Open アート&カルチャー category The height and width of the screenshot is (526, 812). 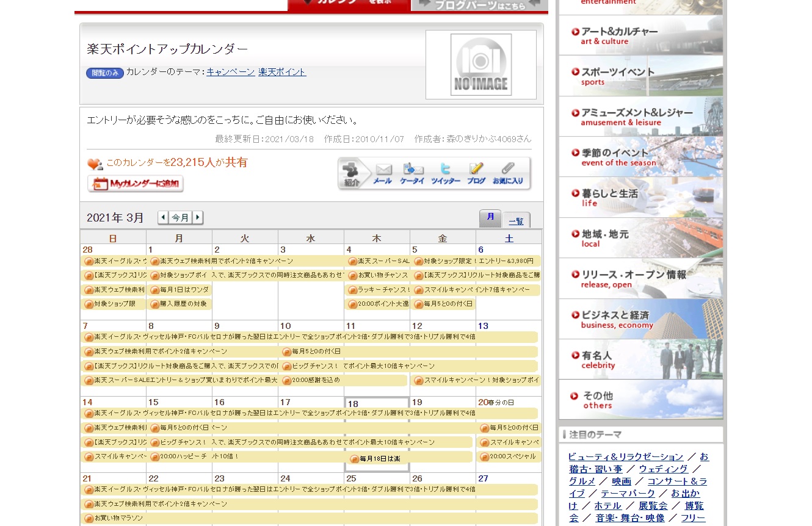click(640, 36)
